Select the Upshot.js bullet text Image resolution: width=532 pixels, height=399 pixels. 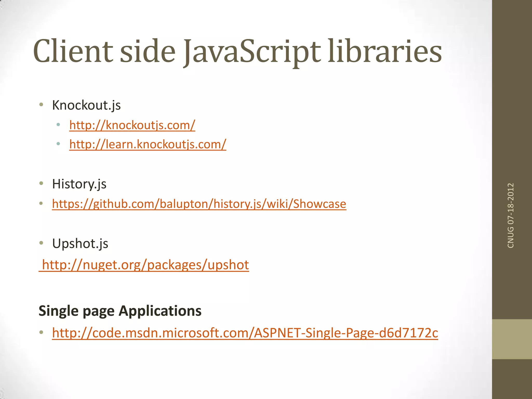80,244
